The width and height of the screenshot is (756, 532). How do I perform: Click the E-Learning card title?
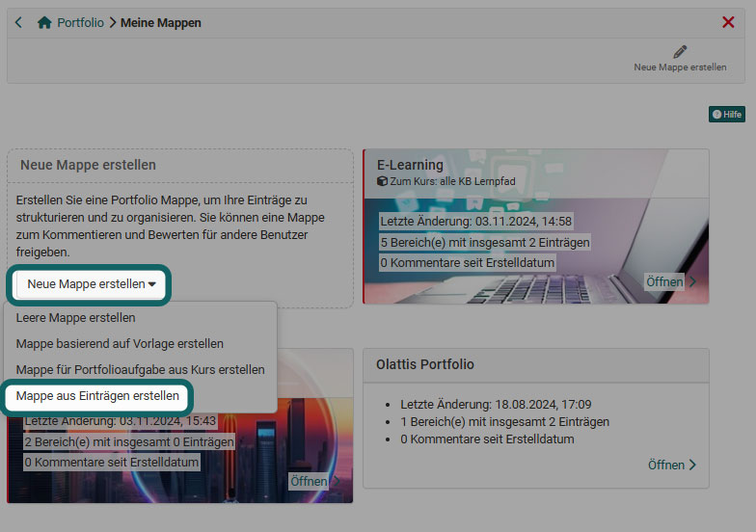pyautogui.click(x=410, y=165)
